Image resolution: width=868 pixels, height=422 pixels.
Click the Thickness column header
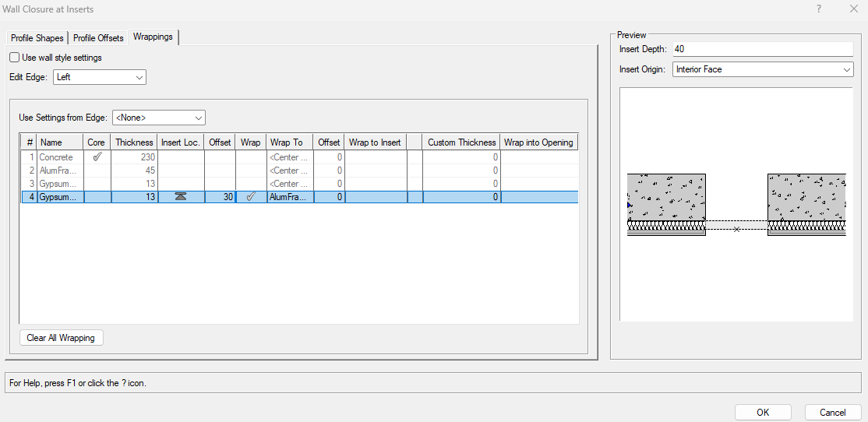(134, 142)
